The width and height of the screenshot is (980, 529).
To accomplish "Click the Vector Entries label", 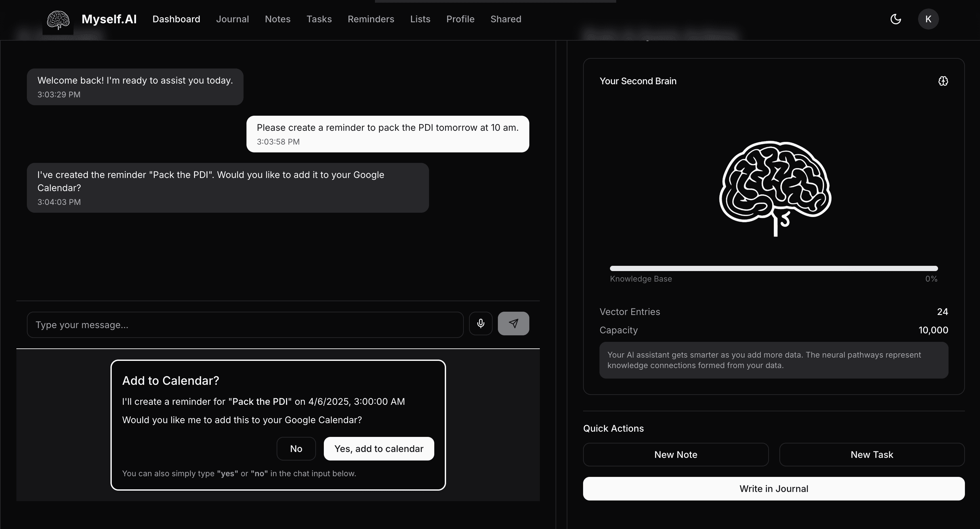I will click(630, 312).
